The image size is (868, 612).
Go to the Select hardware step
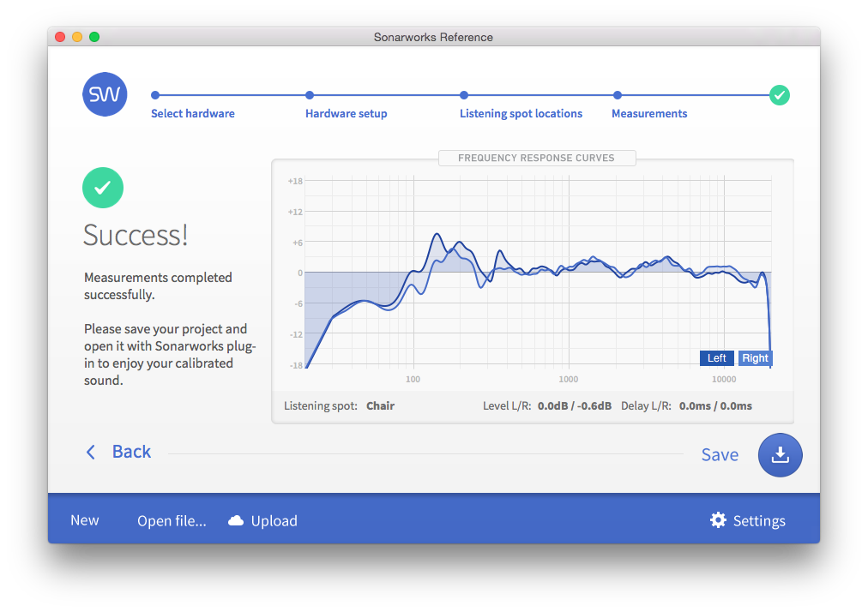point(192,113)
